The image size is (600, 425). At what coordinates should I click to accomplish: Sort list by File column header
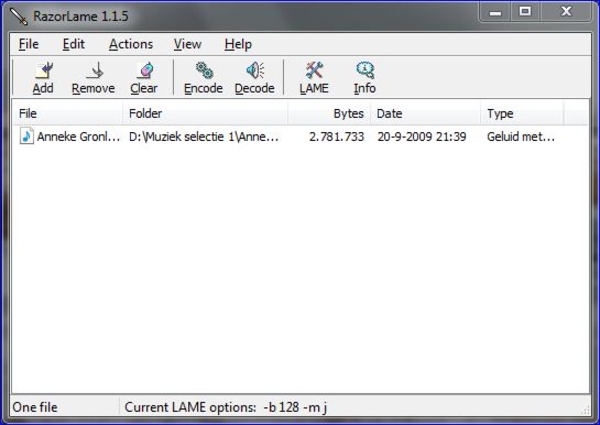67,113
